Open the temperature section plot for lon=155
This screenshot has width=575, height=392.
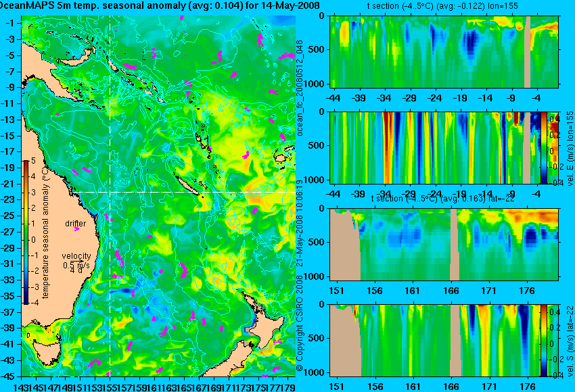point(444,51)
